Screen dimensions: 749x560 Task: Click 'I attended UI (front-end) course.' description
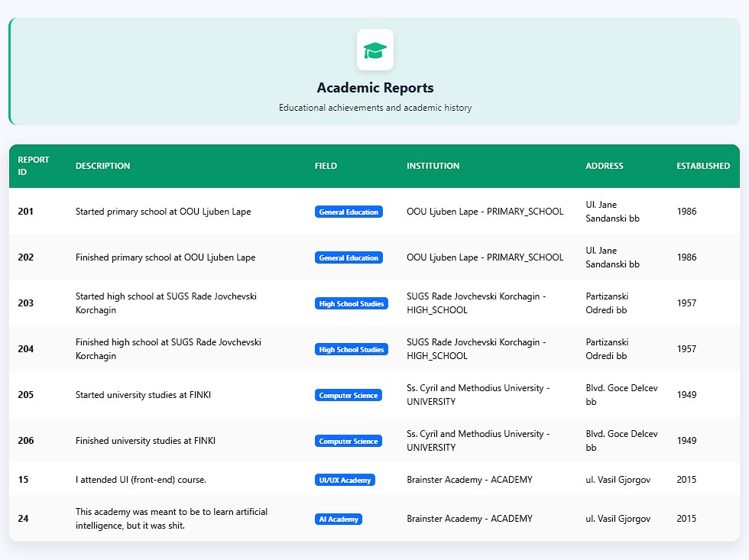(x=141, y=480)
